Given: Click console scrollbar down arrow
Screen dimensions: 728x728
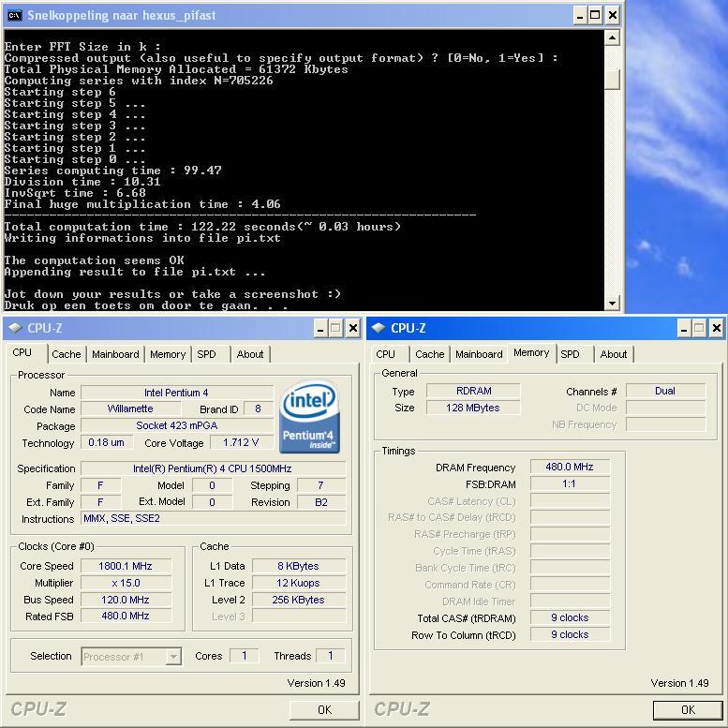Looking at the screenshot, I should (613, 304).
